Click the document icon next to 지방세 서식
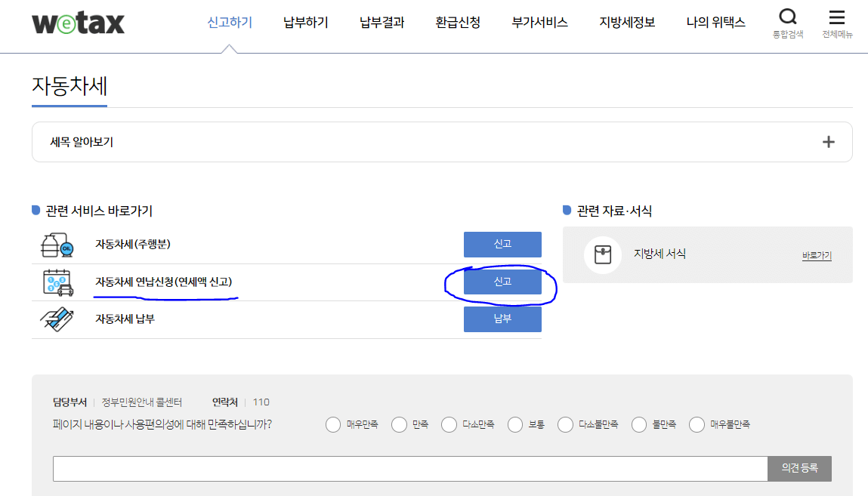This screenshot has height=496, width=868. pyautogui.click(x=602, y=254)
